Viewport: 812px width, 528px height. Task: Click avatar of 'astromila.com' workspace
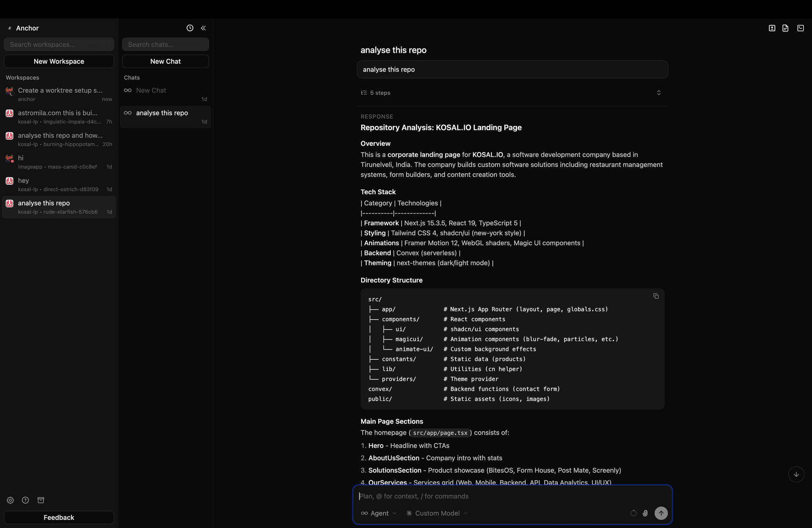[x=9, y=113]
